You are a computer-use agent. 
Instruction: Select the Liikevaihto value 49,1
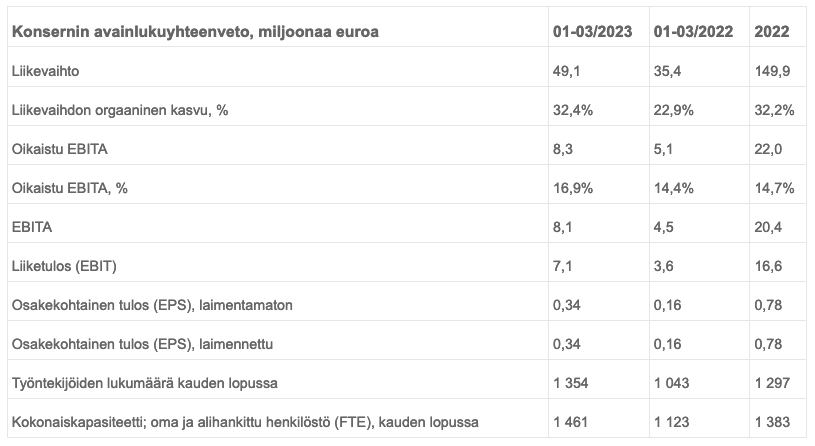[x=566, y=71]
